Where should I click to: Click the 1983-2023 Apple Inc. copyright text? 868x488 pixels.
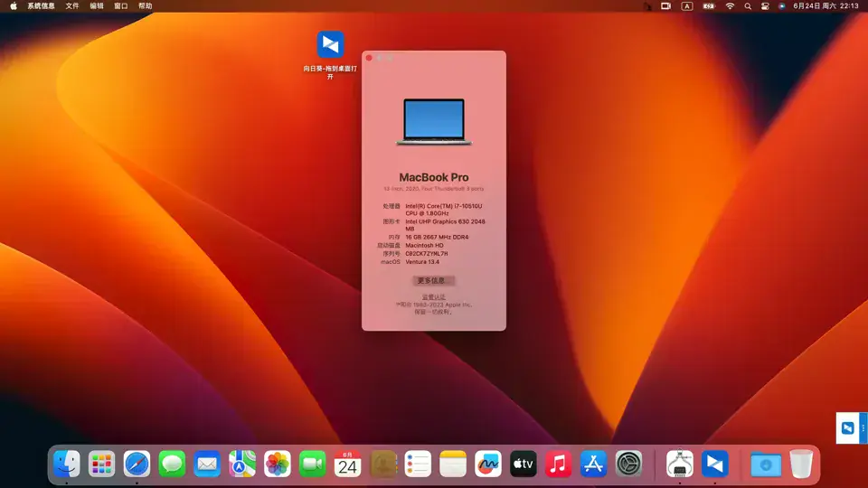[433, 305]
